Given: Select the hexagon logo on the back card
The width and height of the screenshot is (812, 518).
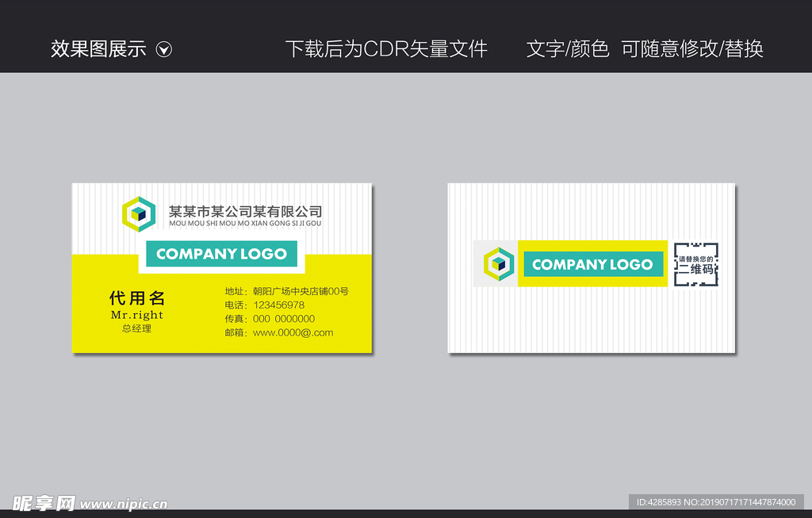Looking at the screenshot, I should 497,262.
